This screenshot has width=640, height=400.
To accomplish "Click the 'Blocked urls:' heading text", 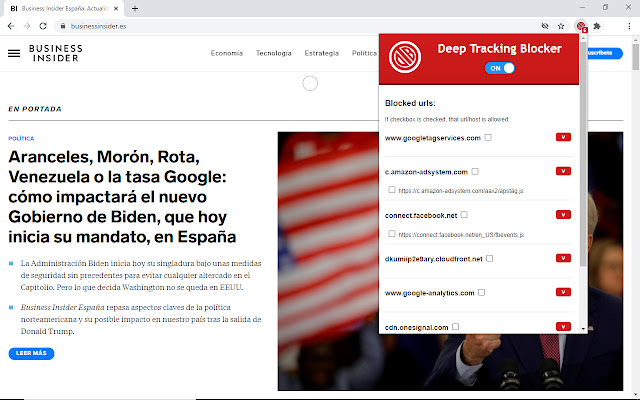I will click(410, 103).
